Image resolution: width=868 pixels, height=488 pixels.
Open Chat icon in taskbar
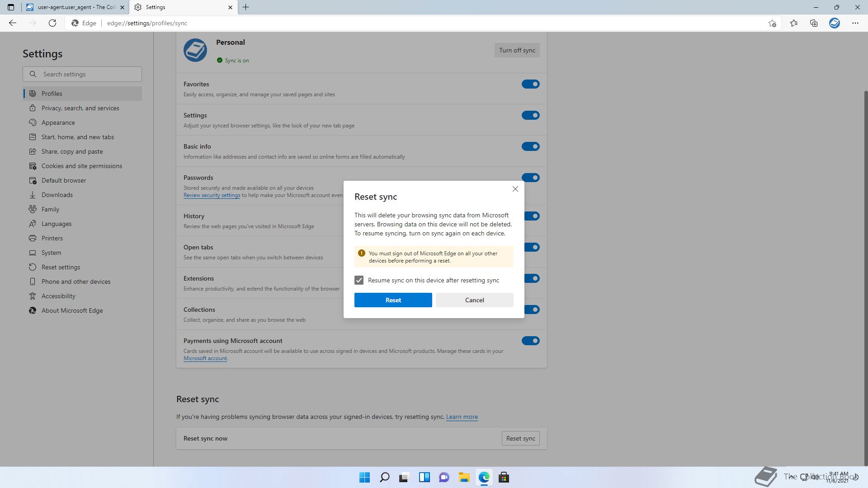[444, 477]
